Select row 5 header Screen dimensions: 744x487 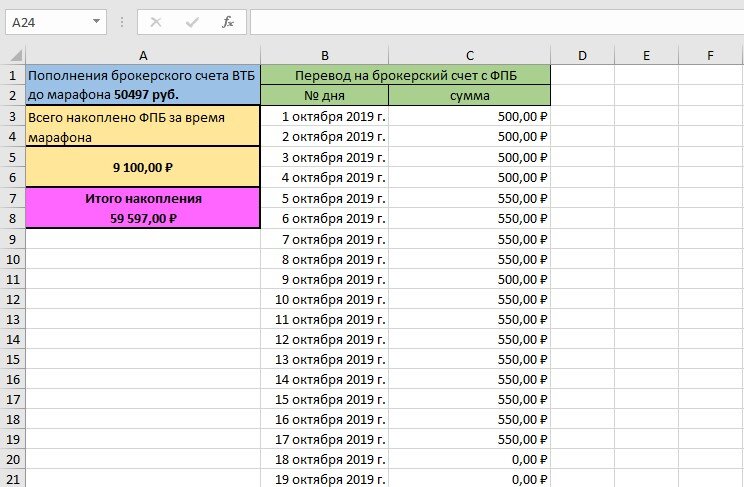click(x=13, y=157)
